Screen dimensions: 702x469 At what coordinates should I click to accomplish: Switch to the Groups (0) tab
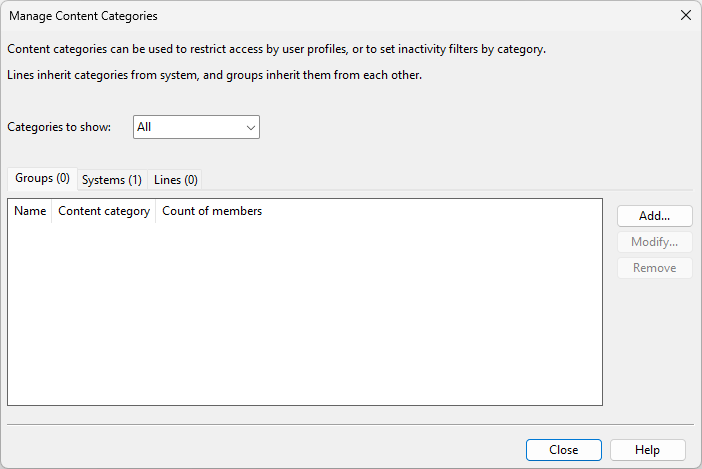coord(42,179)
